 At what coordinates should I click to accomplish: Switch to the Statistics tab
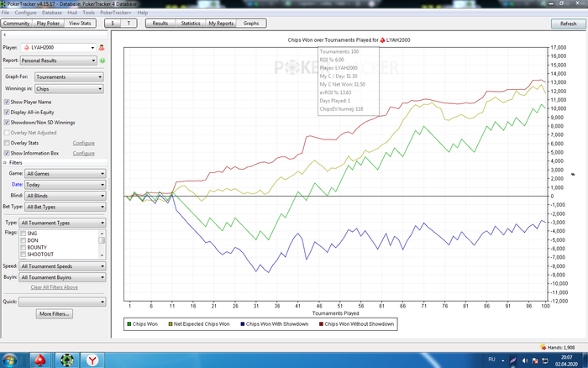[x=191, y=24]
